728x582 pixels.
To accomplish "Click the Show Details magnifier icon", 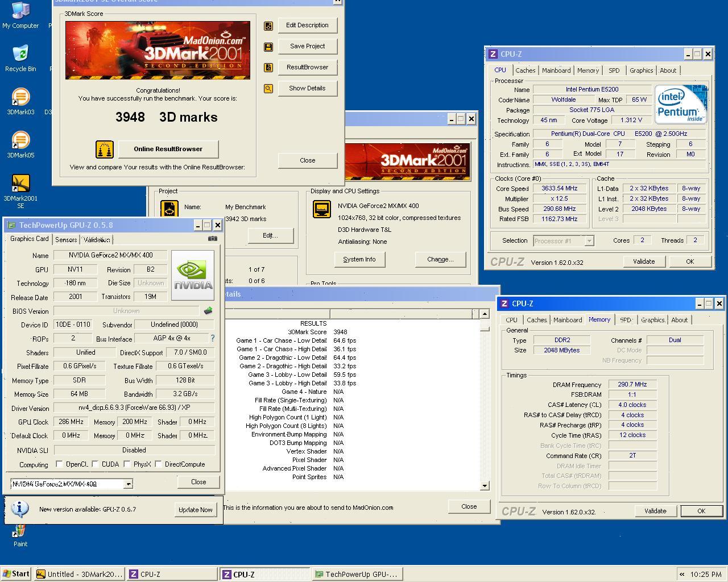I will tap(268, 89).
